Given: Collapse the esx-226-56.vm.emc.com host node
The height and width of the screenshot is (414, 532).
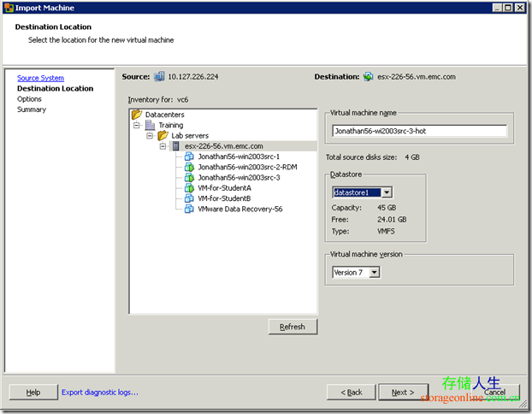Looking at the screenshot, I should tap(163, 146).
